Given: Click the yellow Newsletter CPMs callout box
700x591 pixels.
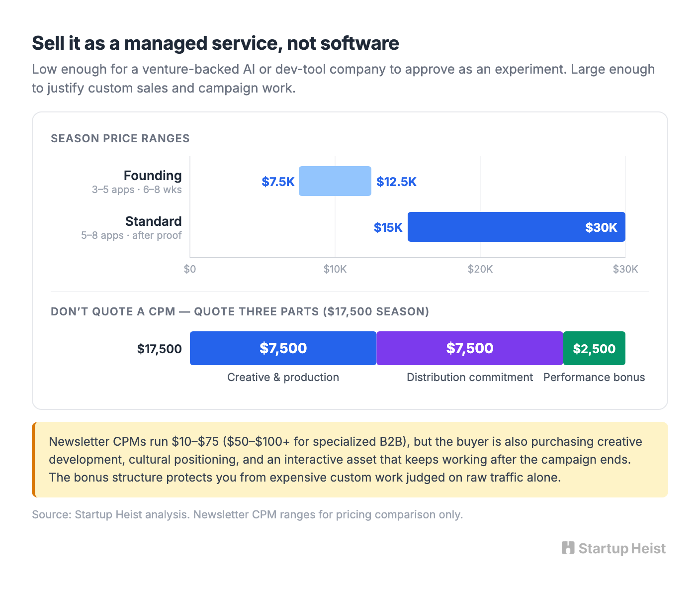Looking at the screenshot, I should point(350,460).
